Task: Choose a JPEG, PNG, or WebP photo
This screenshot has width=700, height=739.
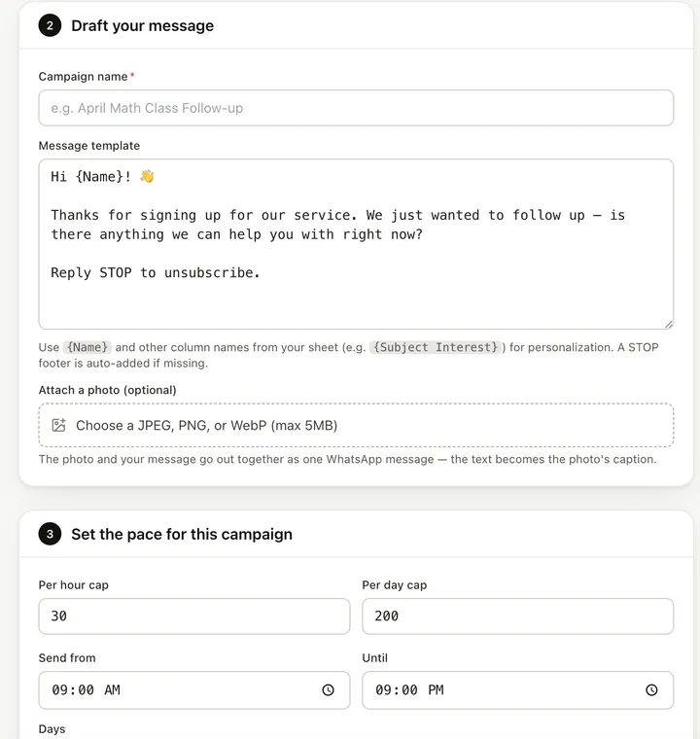Action: tap(356, 425)
